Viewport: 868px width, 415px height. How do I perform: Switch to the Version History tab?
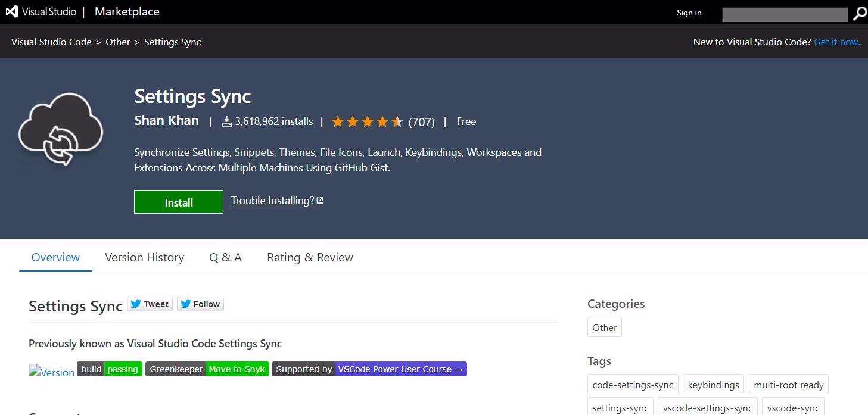pos(144,258)
